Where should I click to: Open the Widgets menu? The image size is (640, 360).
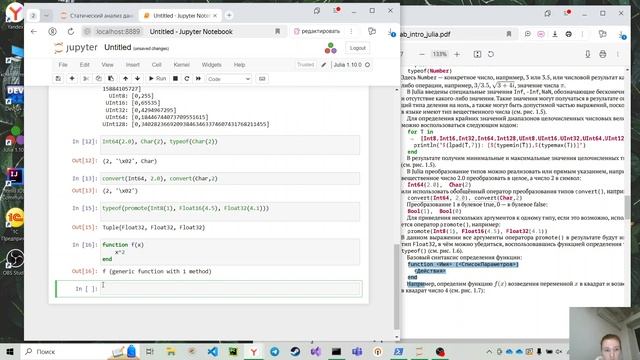211,65
